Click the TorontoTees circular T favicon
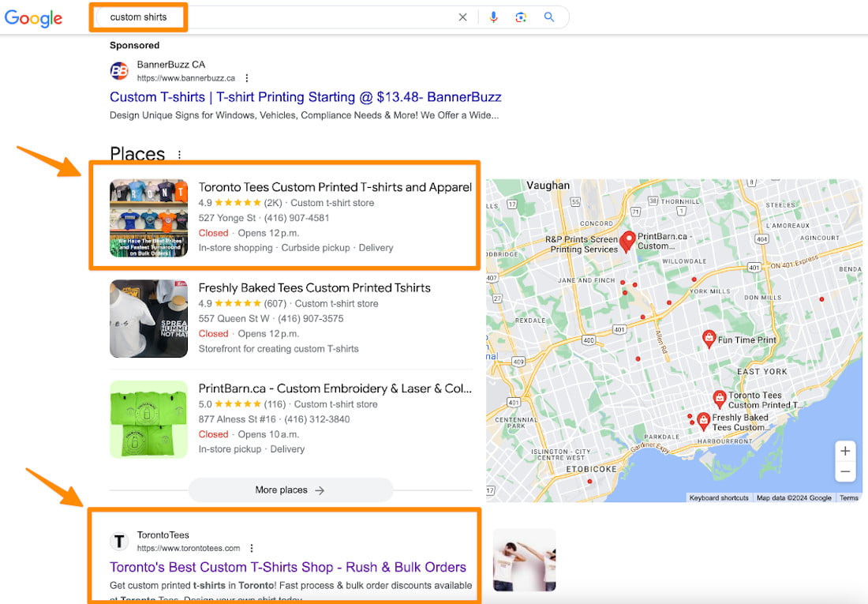Image resolution: width=868 pixels, height=604 pixels. [119, 541]
